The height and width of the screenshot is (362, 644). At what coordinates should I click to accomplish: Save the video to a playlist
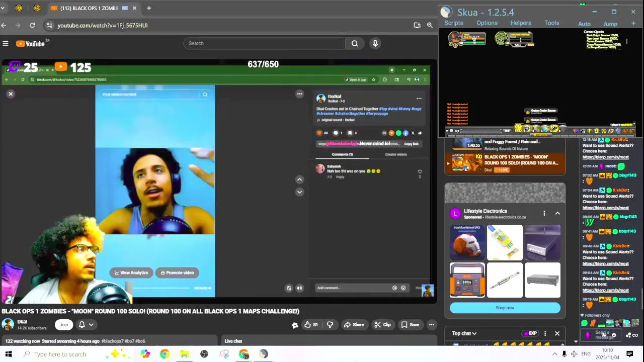pos(410,325)
